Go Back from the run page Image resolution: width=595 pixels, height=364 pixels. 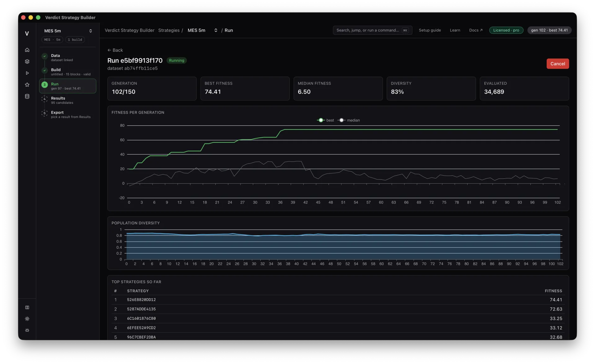115,50
